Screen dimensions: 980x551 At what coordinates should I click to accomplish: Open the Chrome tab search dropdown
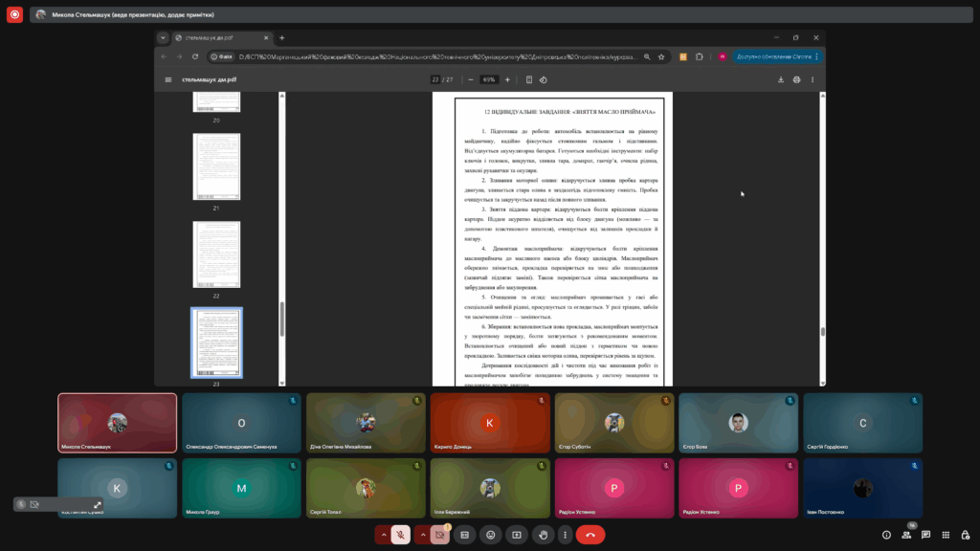pos(163,37)
